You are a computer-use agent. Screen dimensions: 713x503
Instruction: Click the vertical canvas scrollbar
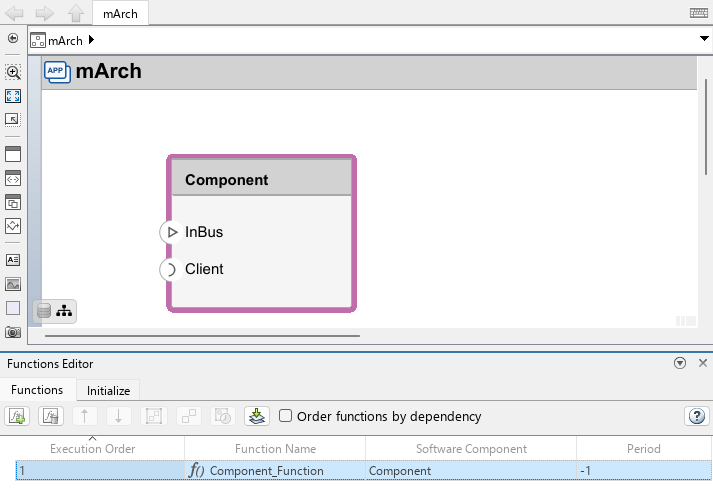tap(706, 127)
